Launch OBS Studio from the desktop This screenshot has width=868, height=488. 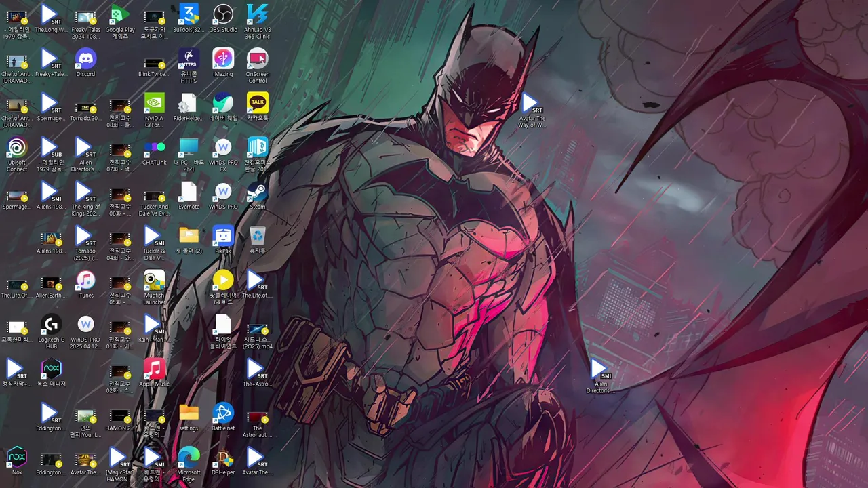[x=223, y=19]
